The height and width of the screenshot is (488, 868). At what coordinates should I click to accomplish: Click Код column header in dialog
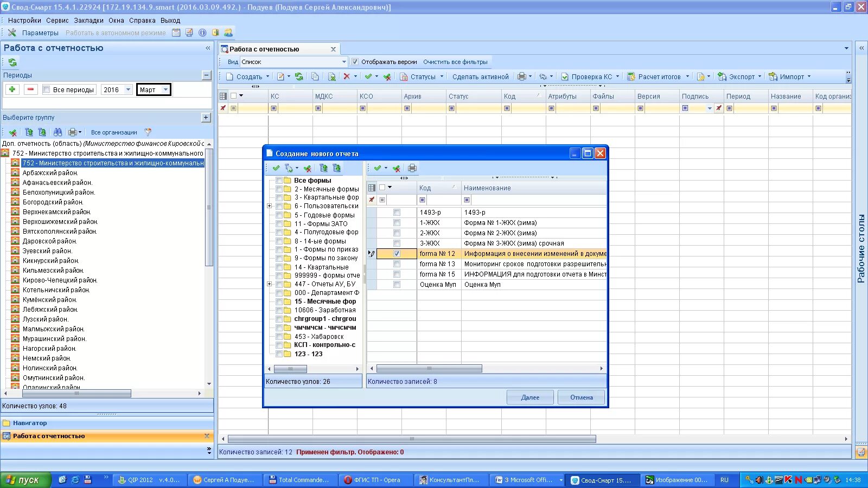click(x=438, y=188)
